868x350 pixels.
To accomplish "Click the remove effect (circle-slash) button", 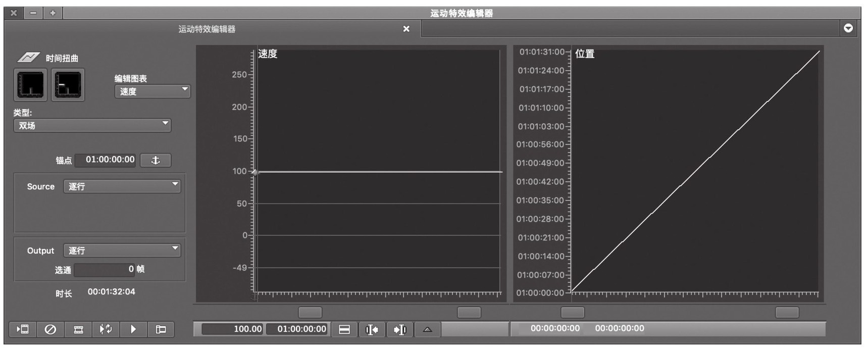I will pyautogui.click(x=50, y=329).
